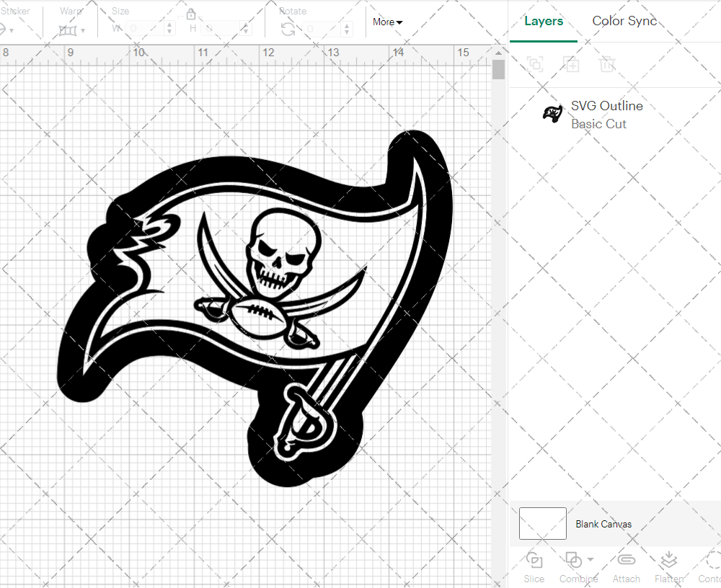
Task: Open the Sticker dropdown
Action: coord(12,31)
